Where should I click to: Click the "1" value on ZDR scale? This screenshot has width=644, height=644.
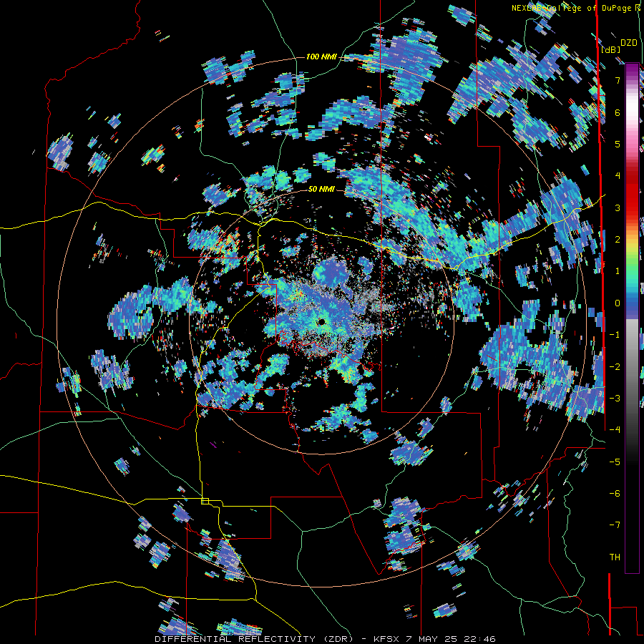(x=618, y=271)
